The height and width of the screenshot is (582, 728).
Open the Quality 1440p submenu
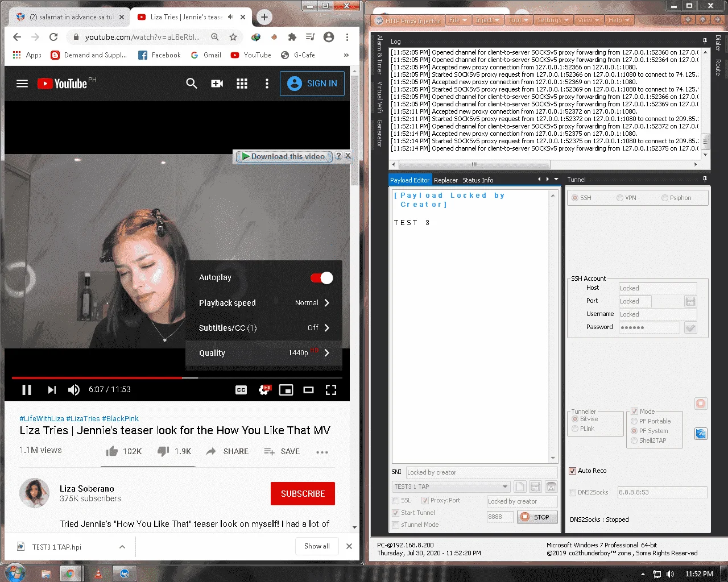(x=264, y=353)
